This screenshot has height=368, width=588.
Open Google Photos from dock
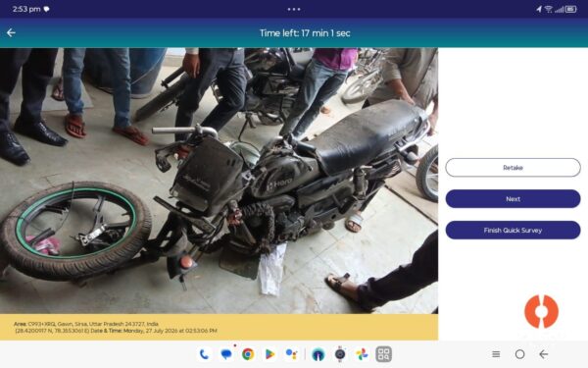click(362, 354)
